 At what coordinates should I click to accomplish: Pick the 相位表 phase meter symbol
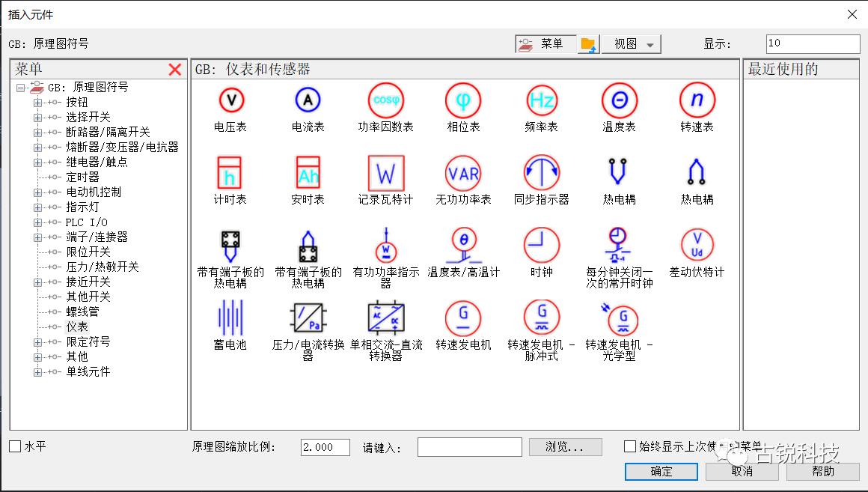point(463,100)
